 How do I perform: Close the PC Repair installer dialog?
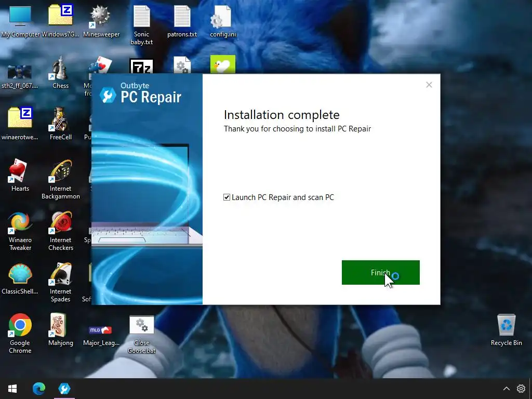429,85
